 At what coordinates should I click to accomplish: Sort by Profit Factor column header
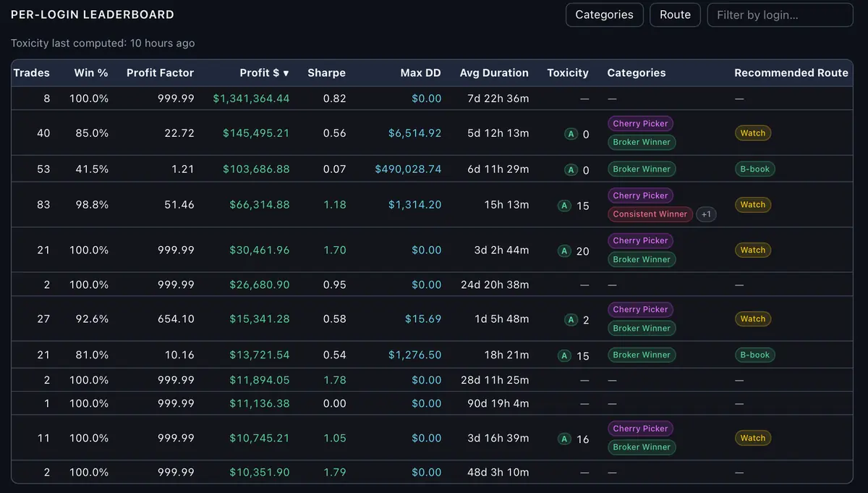160,72
